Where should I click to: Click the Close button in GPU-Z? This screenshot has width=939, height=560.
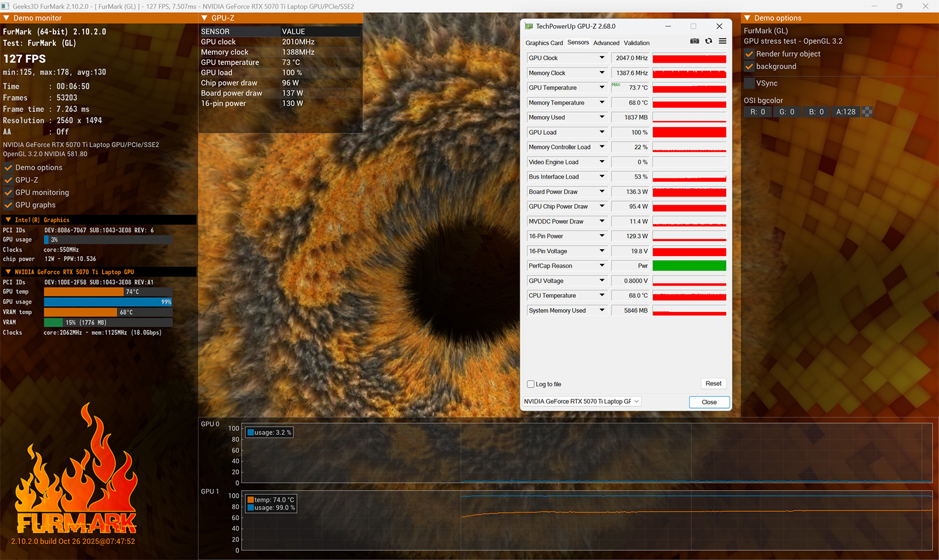(x=709, y=402)
